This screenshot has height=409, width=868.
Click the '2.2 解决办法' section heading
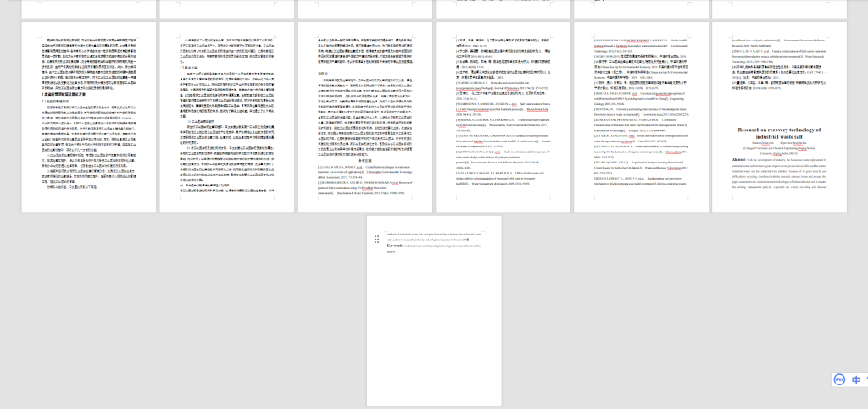pos(186,67)
